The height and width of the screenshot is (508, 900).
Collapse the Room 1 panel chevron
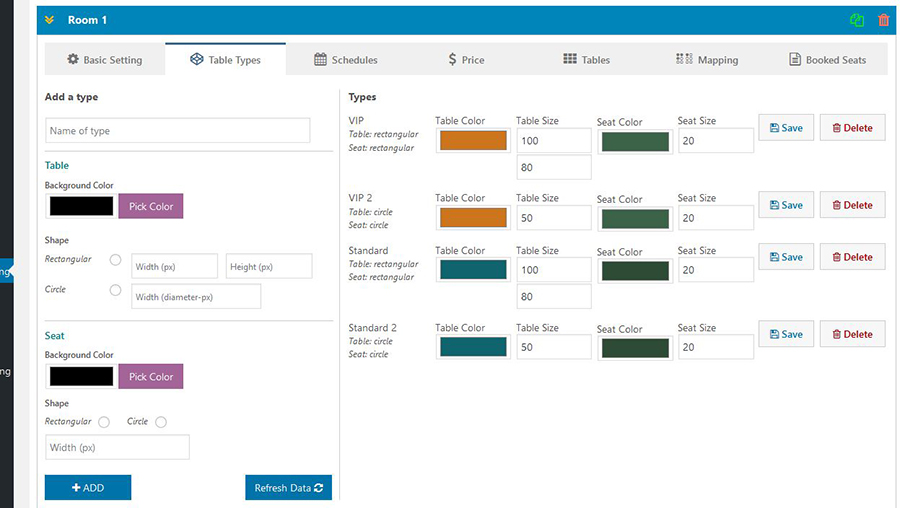[48, 20]
